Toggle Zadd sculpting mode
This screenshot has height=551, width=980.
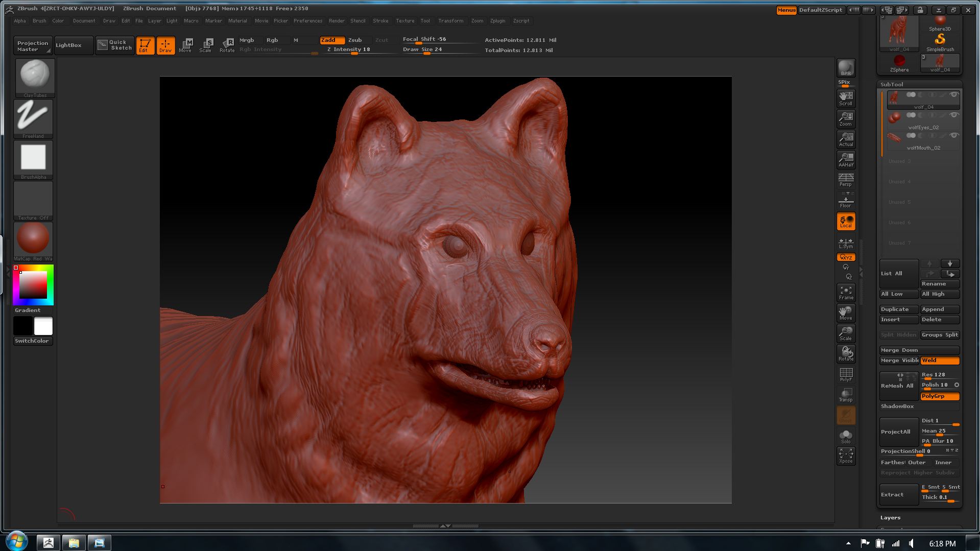[x=330, y=40]
